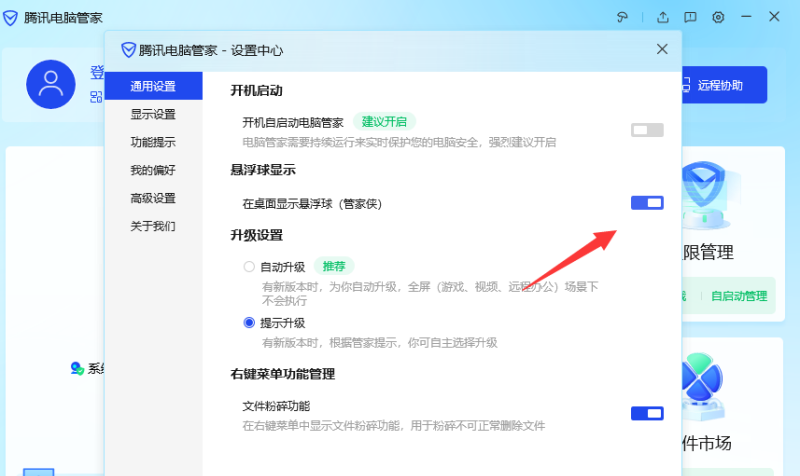Go to 我的偏好 tab
800x476 pixels.
point(154,170)
